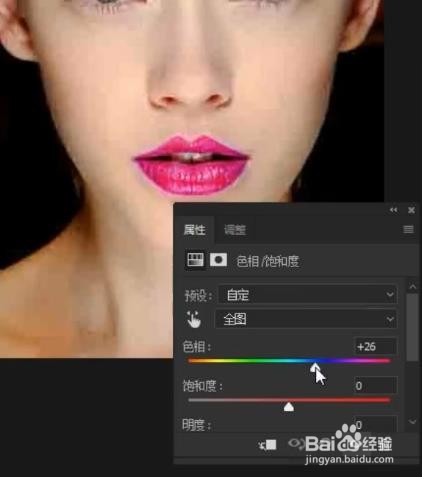Screen dimensions: 422x477
Task: Click the 饱和度 label text
Action: [202, 386]
